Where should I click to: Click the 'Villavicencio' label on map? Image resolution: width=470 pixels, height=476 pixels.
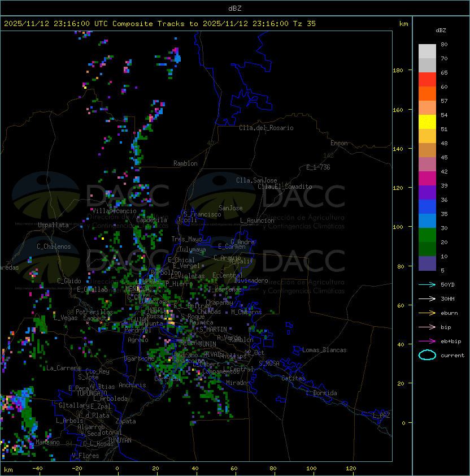[x=114, y=211]
